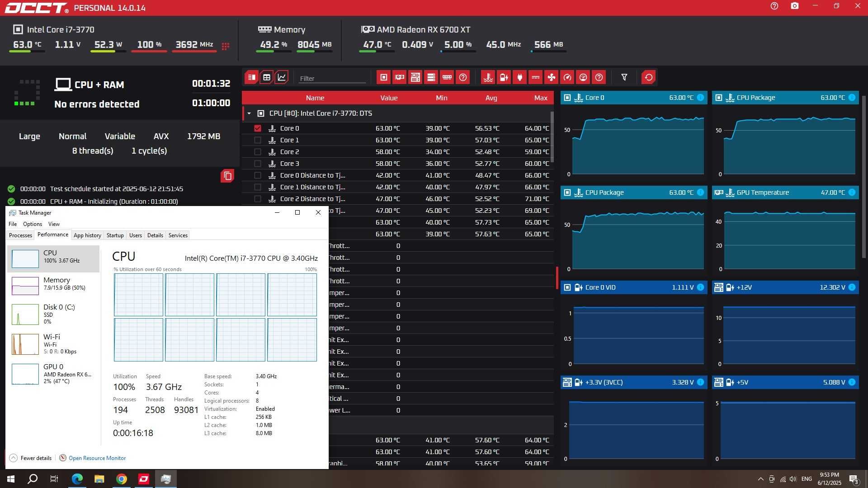Toggle CPU sensor filter icon
This screenshot has height=488, width=868.
click(384, 77)
